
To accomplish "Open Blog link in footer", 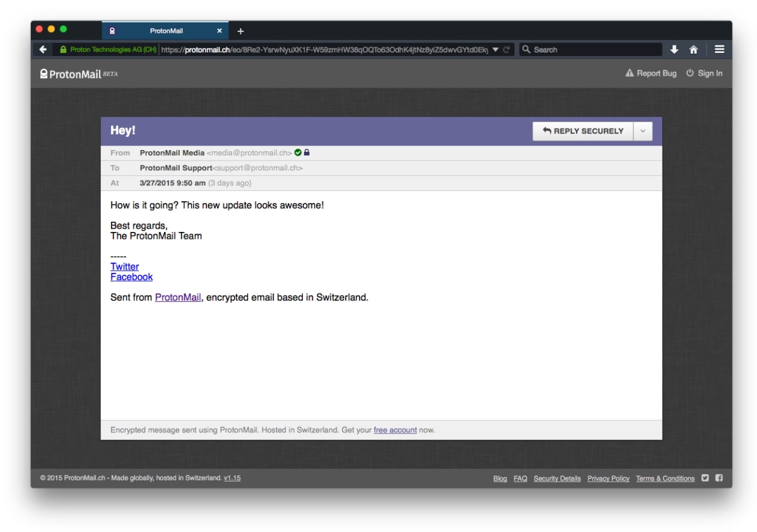I will [500, 478].
